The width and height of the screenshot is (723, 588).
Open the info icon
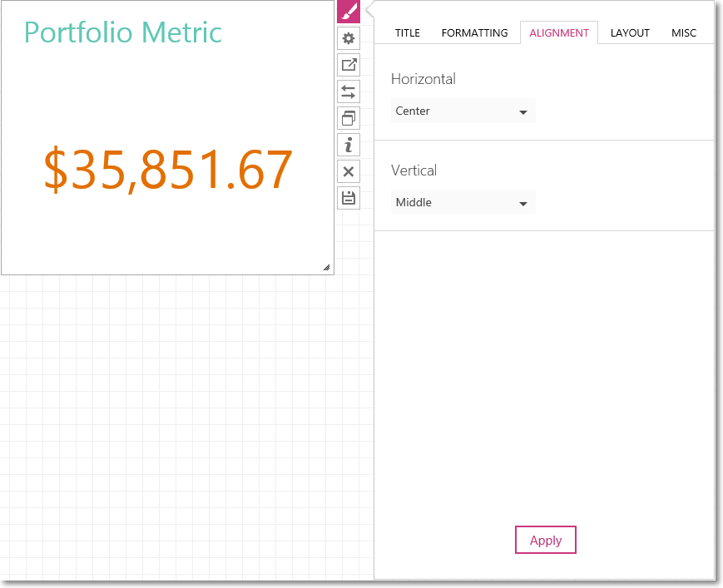click(349, 146)
